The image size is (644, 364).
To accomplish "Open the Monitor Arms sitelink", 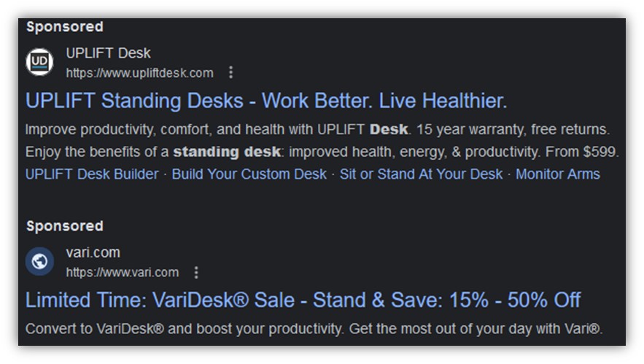I will tap(557, 174).
